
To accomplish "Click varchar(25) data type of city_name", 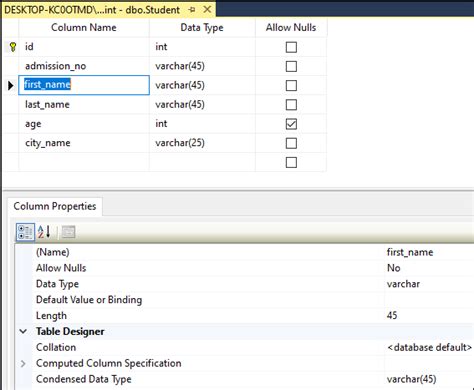I will pos(202,143).
